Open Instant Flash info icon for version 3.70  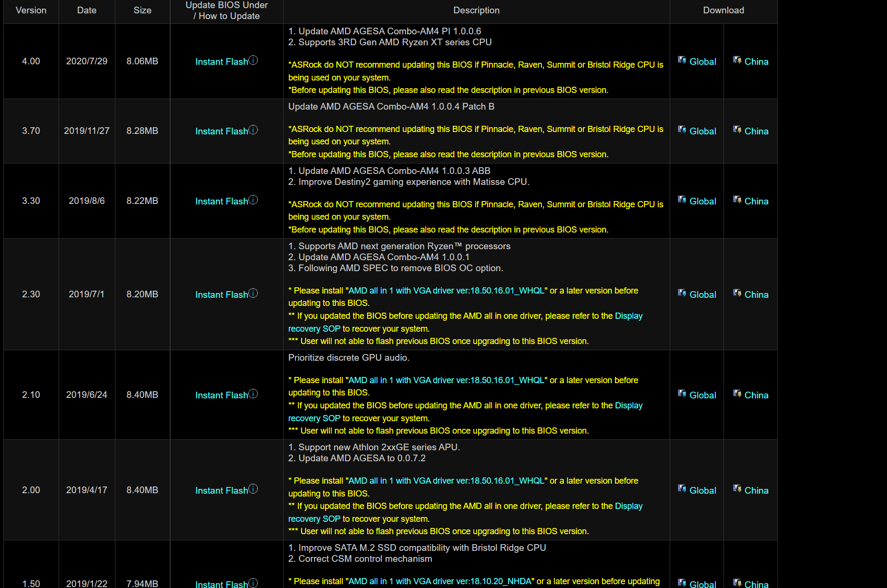coord(253,130)
